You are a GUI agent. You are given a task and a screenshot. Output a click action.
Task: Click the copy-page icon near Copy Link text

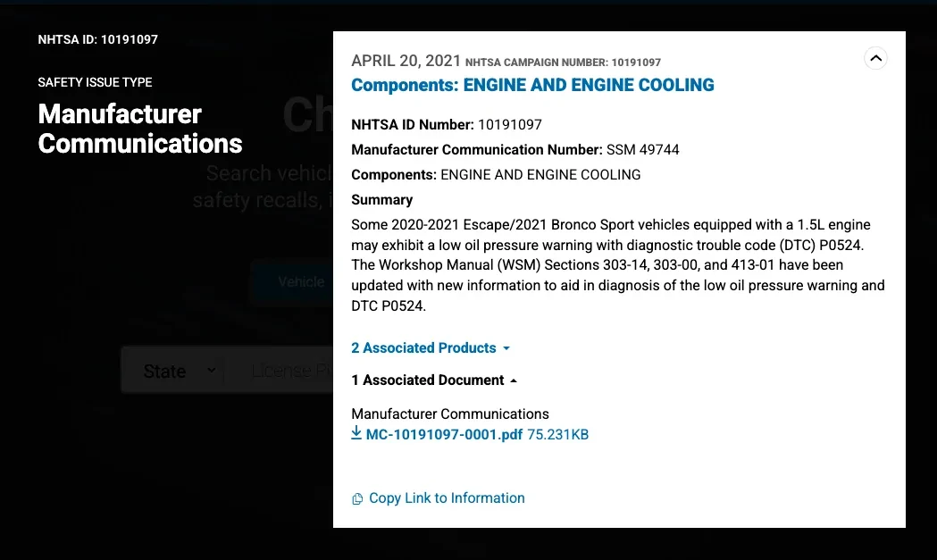pos(357,497)
